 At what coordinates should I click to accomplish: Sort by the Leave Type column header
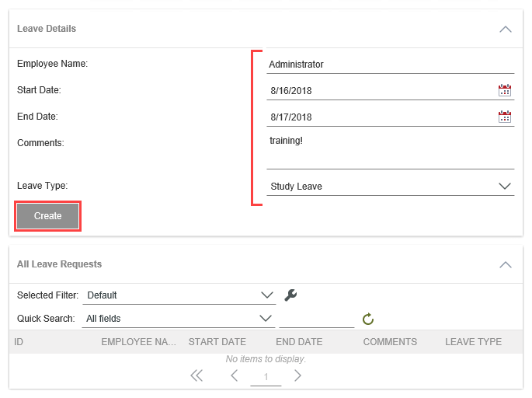tap(473, 341)
